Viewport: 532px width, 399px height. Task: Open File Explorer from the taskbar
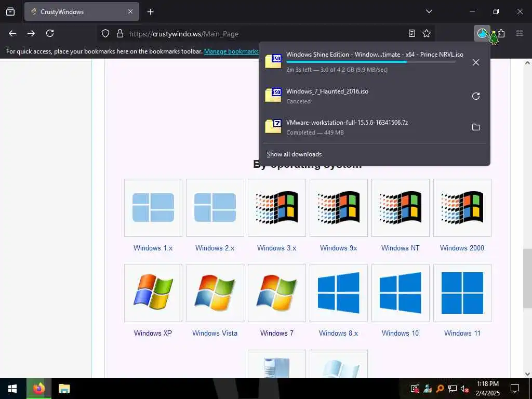[x=64, y=389]
